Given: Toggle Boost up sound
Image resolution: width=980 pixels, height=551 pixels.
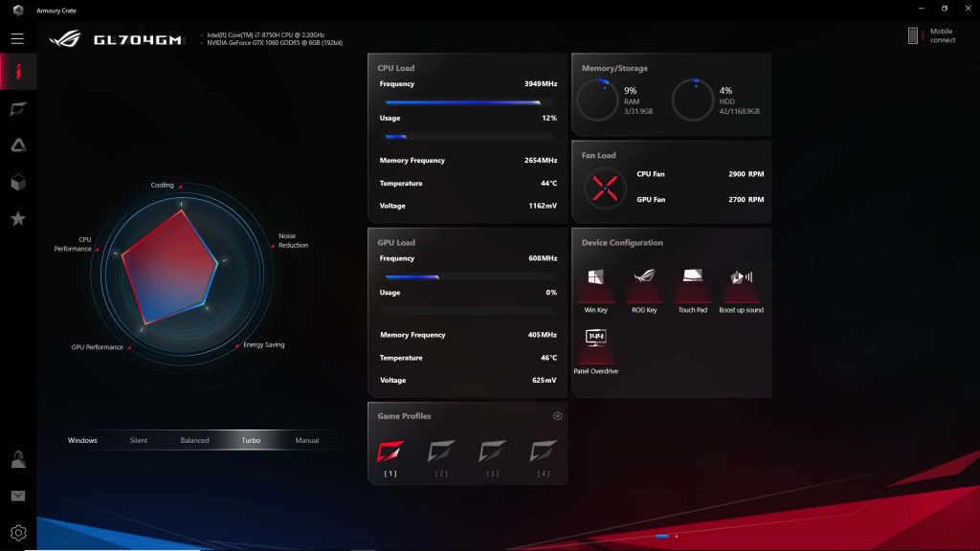Looking at the screenshot, I should (742, 290).
